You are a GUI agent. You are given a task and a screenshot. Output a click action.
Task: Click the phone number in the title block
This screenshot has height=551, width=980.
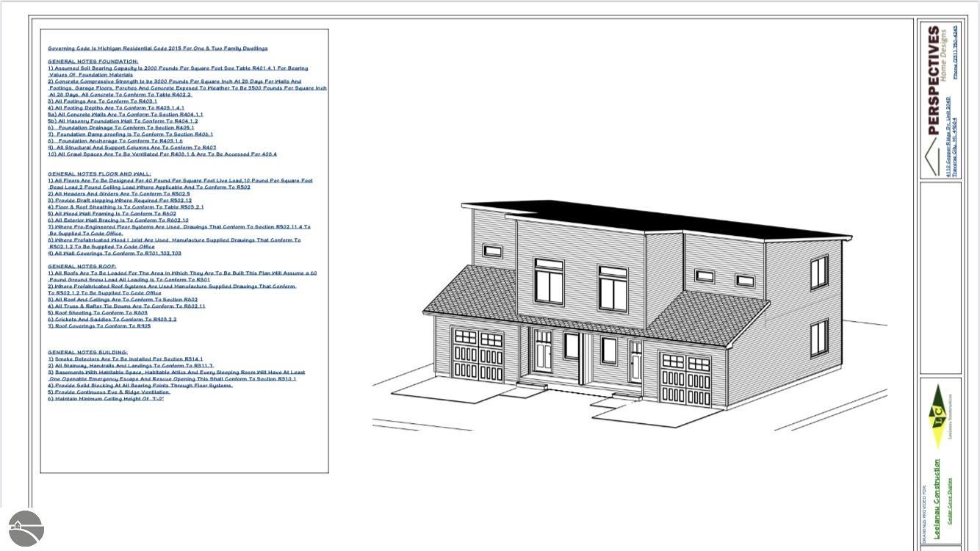click(955, 52)
